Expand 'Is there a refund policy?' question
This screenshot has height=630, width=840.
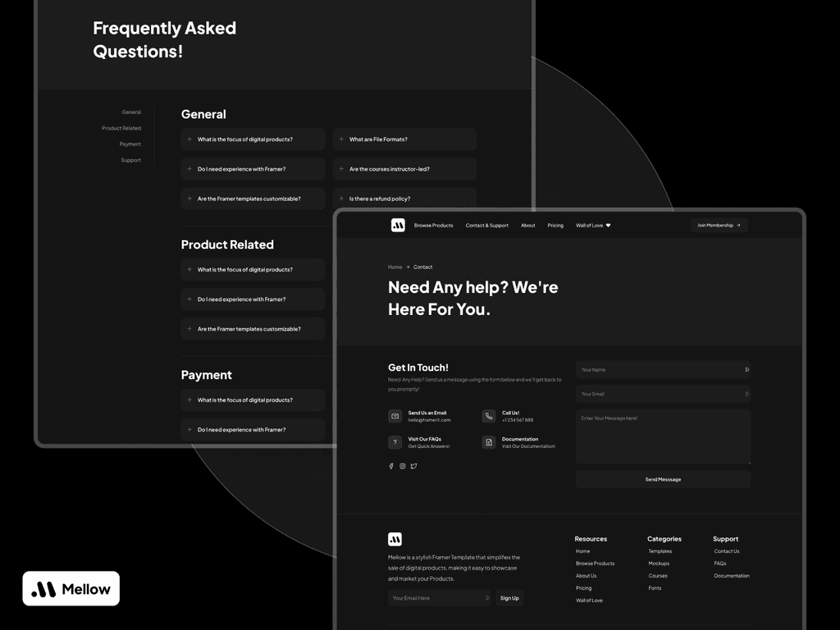click(x=404, y=199)
